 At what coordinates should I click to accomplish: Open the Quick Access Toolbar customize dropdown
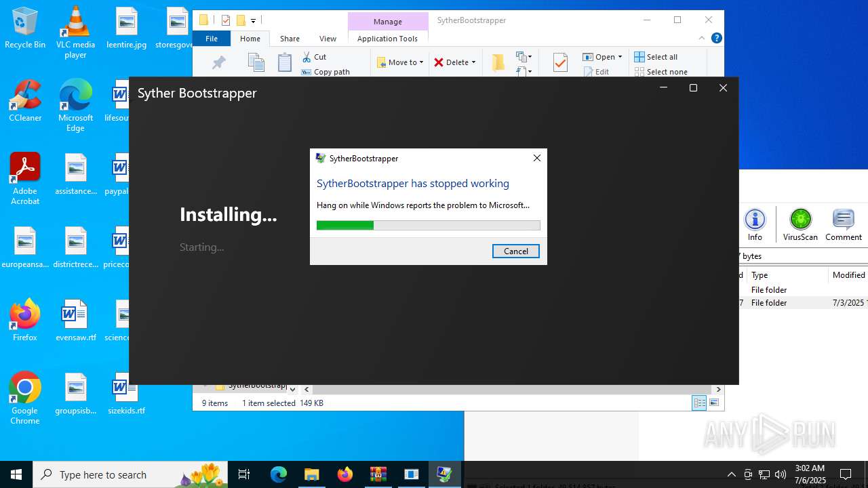coord(253,21)
